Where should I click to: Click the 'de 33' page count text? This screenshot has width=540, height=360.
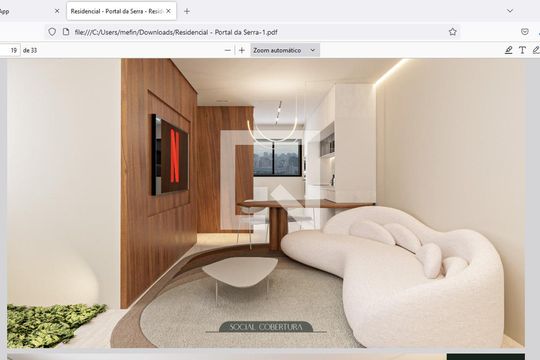[30, 50]
